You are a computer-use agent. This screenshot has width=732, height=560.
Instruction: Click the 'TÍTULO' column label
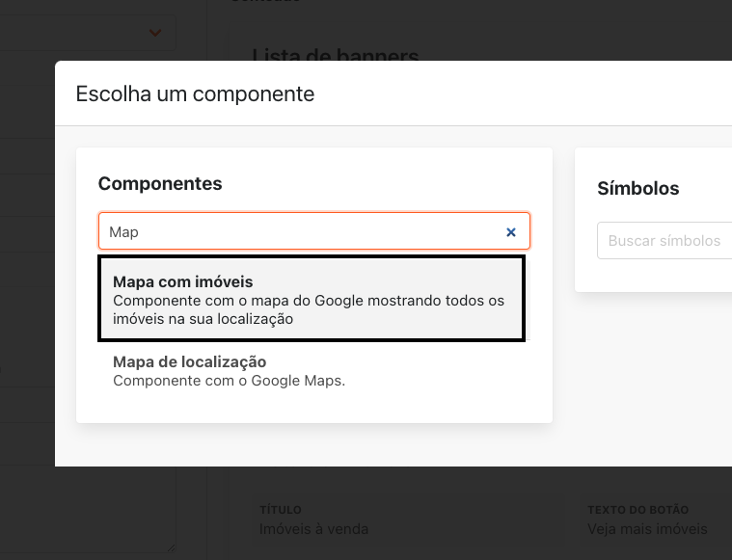[x=280, y=509]
